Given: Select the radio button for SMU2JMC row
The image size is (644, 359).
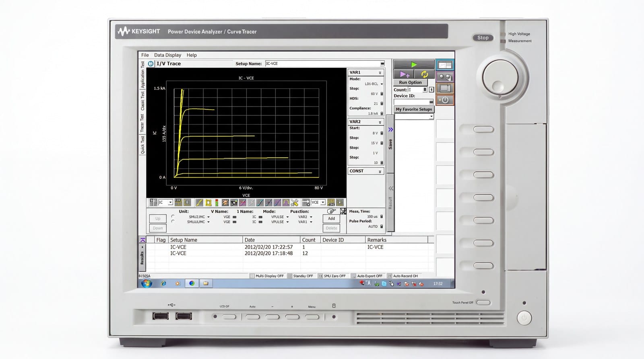Looking at the screenshot, I should 173,216.
